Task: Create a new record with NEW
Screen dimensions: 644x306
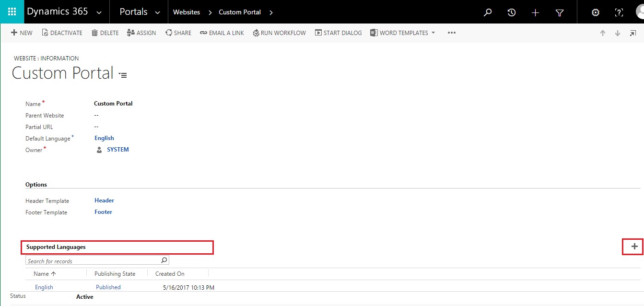Action: (x=22, y=33)
